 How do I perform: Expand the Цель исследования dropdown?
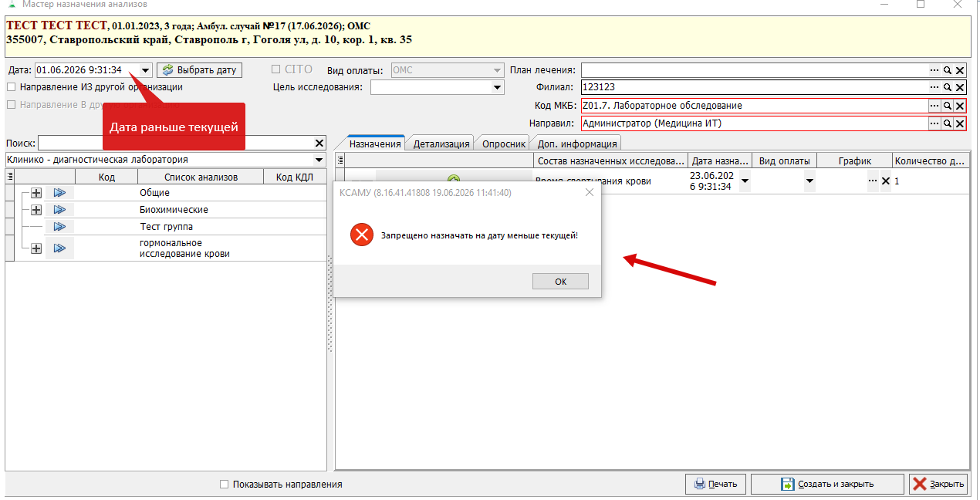498,87
